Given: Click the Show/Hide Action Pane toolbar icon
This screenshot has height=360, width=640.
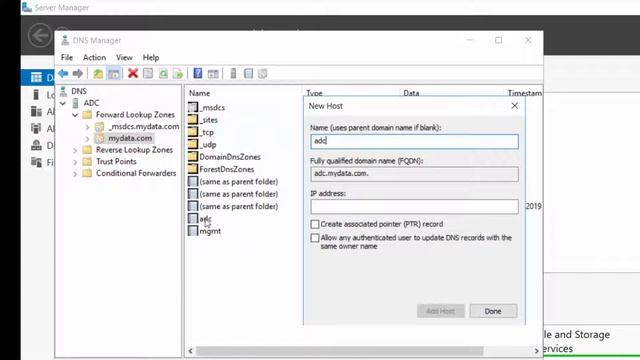Looking at the screenshot, I should (213, 74).
